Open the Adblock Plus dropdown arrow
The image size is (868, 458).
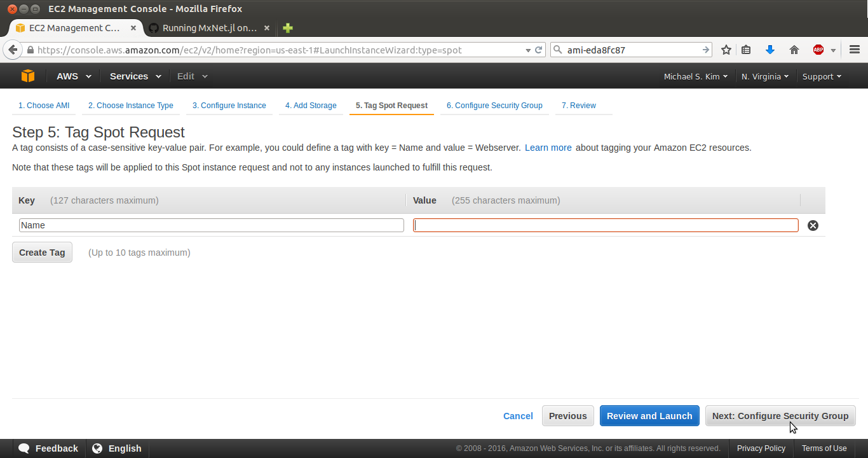833,50
